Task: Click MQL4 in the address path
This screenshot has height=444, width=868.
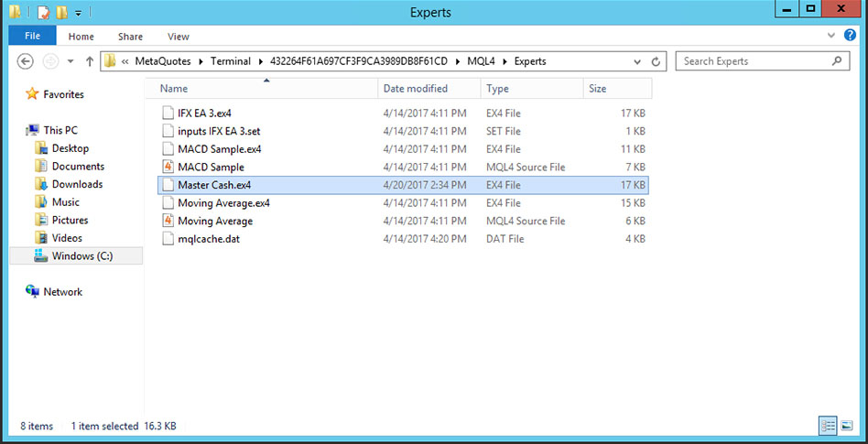Action: click(x=482, y=61)
